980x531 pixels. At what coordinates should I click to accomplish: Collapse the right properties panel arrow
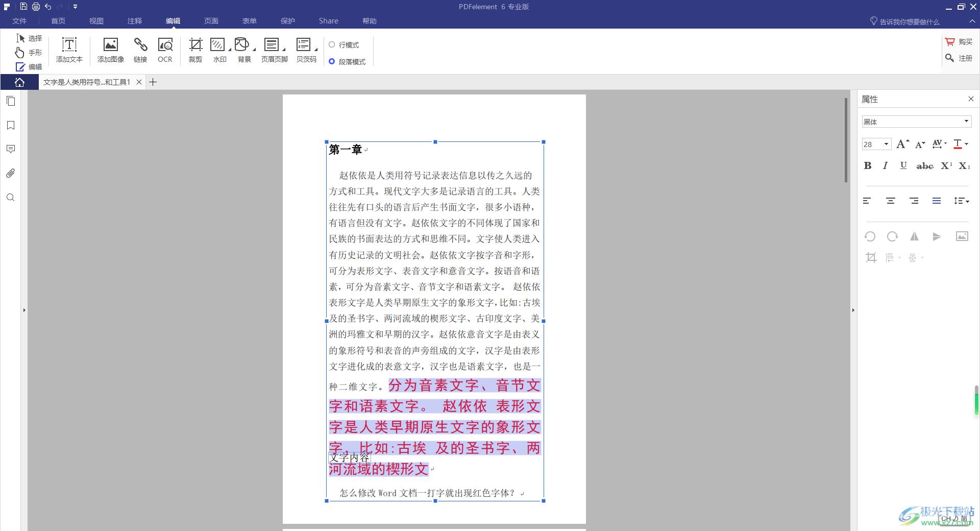click(853, 310)
